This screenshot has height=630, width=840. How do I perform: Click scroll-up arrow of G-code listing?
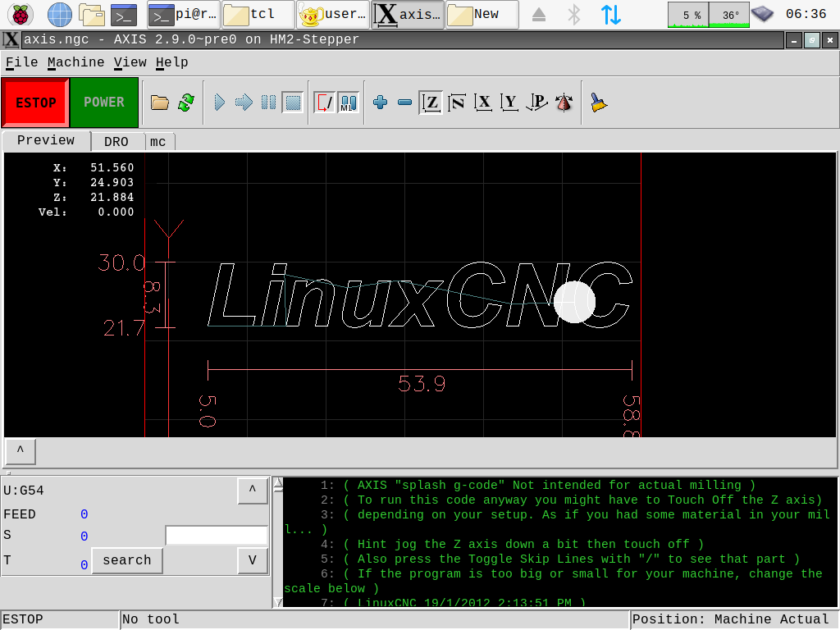(278, 483)
